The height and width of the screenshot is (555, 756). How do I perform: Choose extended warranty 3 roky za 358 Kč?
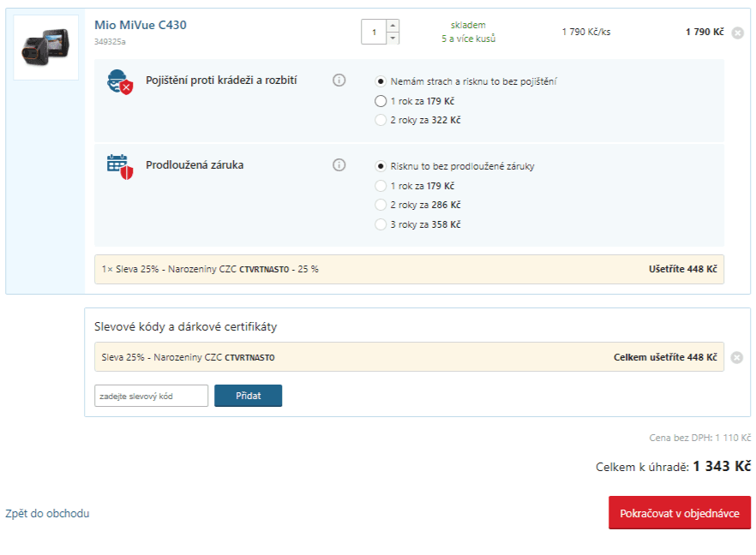point(381,224)
